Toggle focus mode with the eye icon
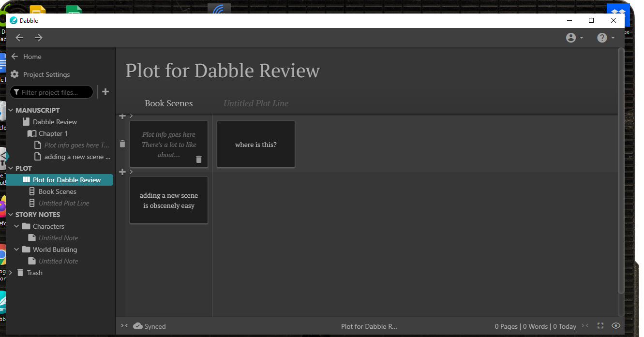 point(615,326)
